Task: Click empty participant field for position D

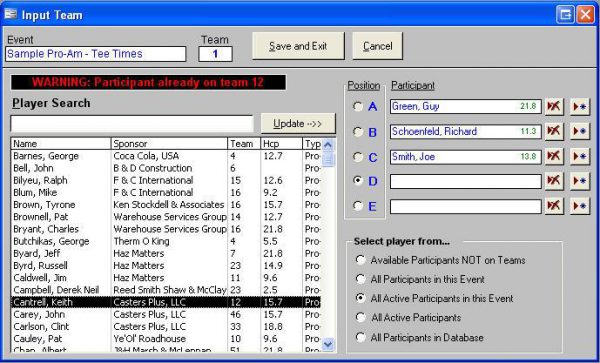Action: pyautogui.click(x=466, y=182)
